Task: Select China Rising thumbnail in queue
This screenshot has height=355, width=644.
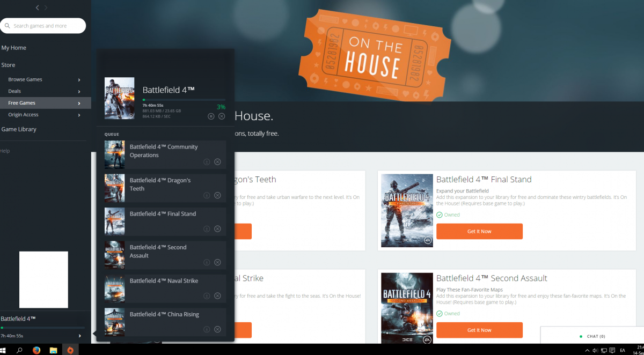Action: coord(115,322)
